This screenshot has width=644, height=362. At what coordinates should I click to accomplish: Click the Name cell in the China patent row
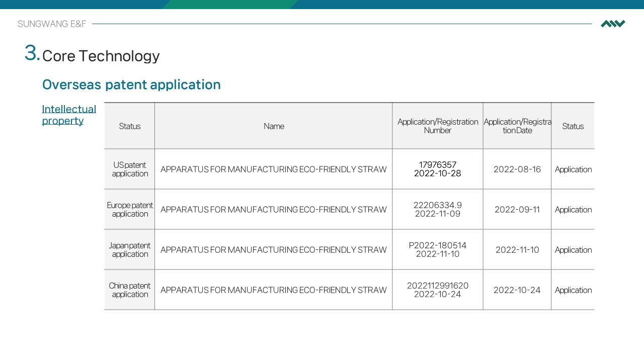pyautogui.click(x=274, y=290)
